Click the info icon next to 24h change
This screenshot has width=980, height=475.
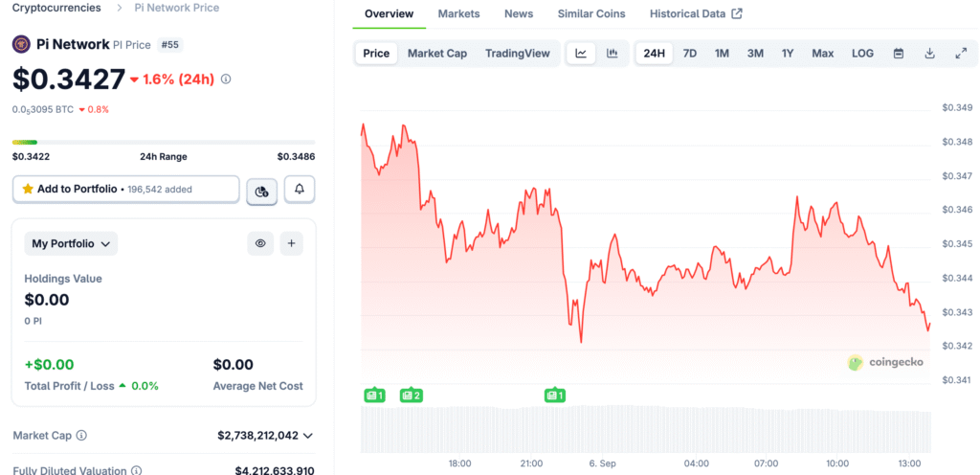tap(226, 79)
